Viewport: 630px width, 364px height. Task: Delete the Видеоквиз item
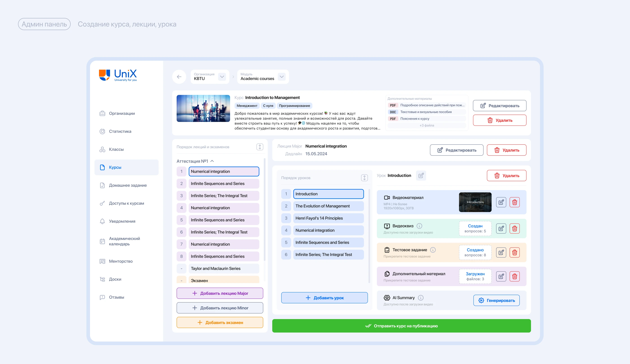click(x=515, y=229)
